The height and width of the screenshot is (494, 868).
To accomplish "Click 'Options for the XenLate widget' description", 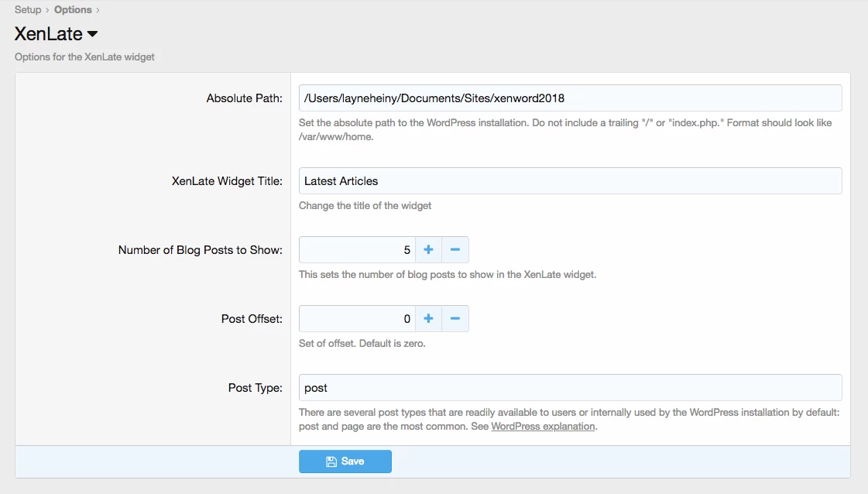I will (84, 57).
